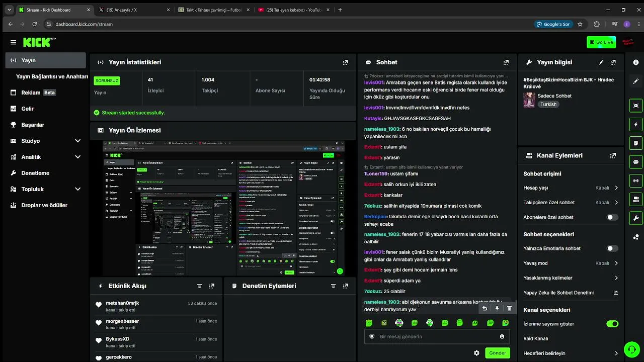Image resolution: width=644 pixels, height=362 pixels.
Task: Pop out the Yayın bilgisi panel
Action: 613,62
